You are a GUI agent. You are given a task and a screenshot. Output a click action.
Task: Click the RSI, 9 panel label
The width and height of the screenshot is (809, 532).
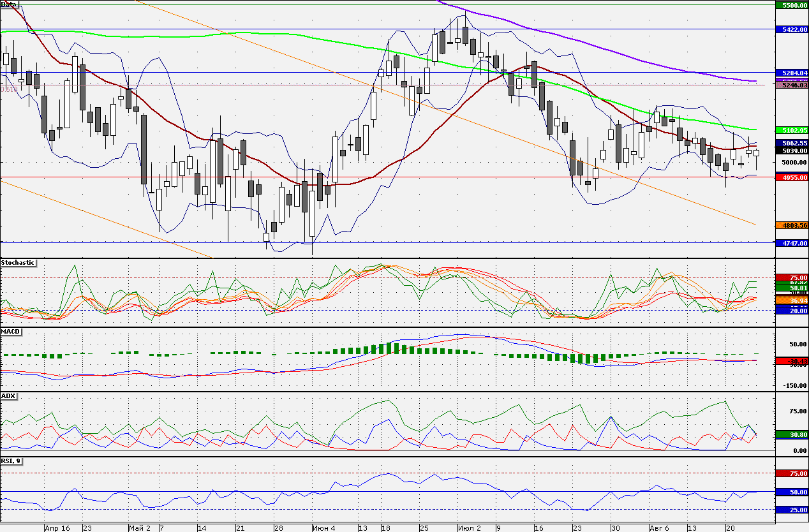point(12,461)
